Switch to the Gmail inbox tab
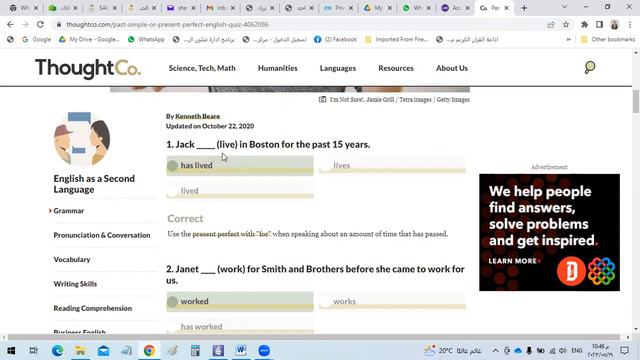The height and width of the screenshot is (360, 640). (x=220, y=8)
